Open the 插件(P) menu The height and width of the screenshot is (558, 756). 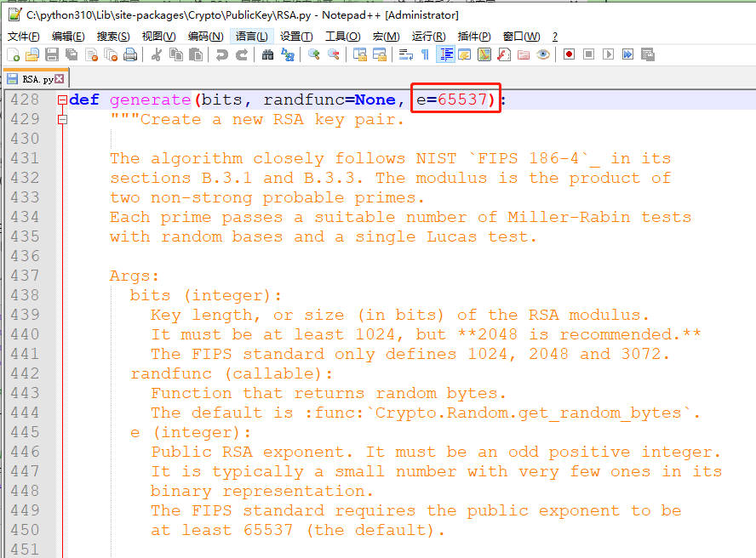pyautogui.click(x=474, y=37)
